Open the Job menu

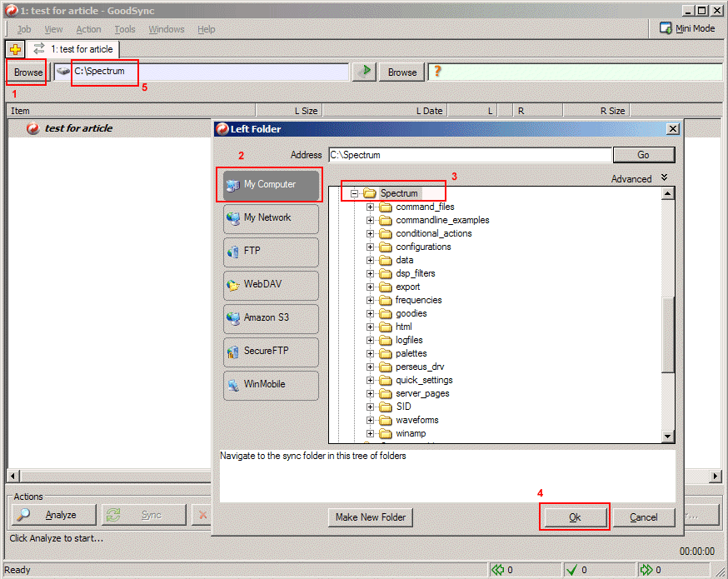[24, 29]
